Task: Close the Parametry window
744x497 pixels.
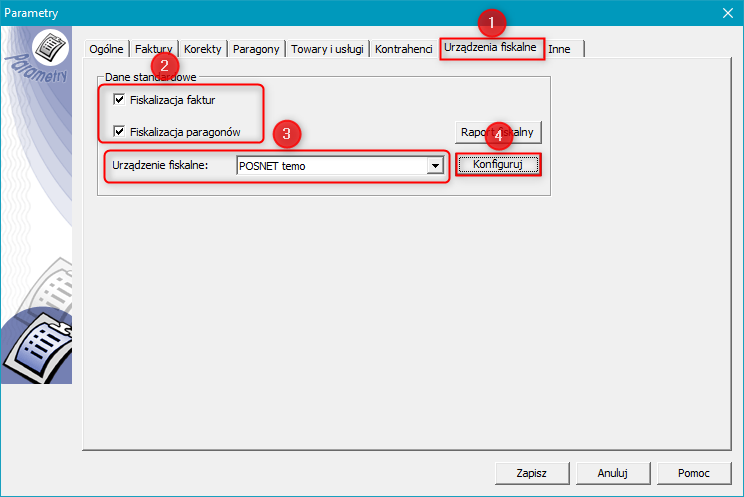Action: 728,13
